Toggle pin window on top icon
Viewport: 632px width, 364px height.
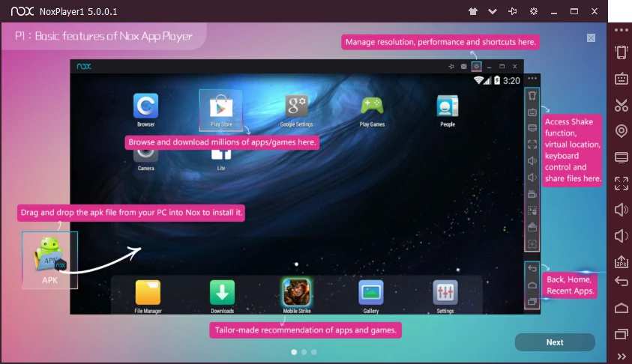513,11
